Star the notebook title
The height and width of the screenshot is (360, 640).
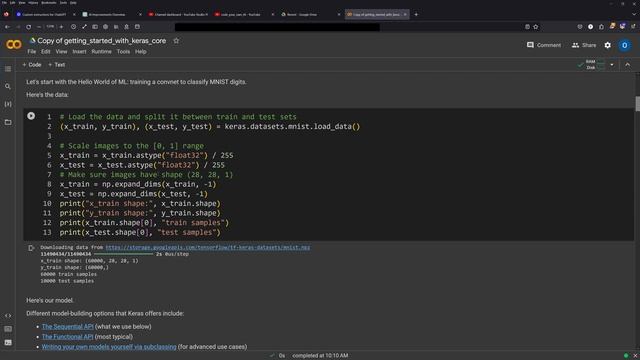click(x=176, y=41)
